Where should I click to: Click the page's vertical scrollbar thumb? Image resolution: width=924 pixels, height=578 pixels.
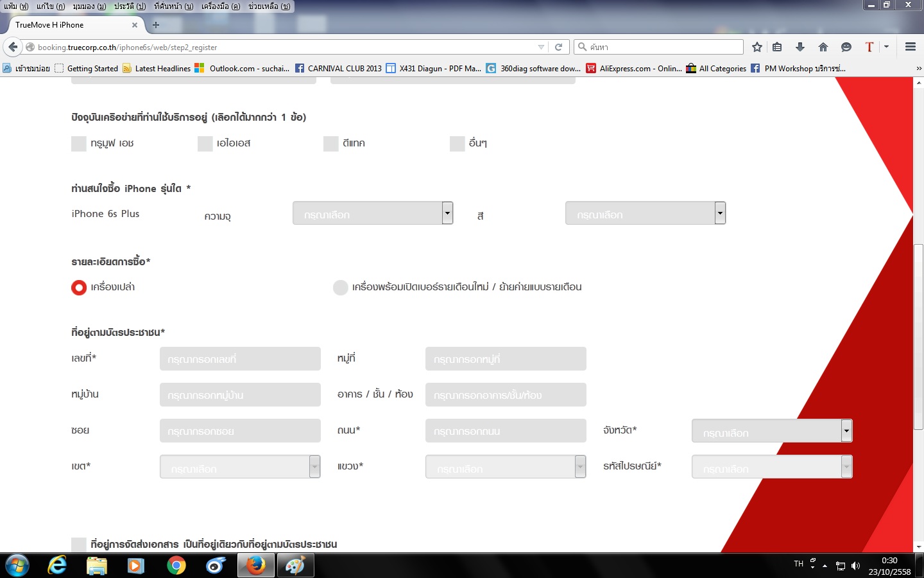tap(919, 337)
